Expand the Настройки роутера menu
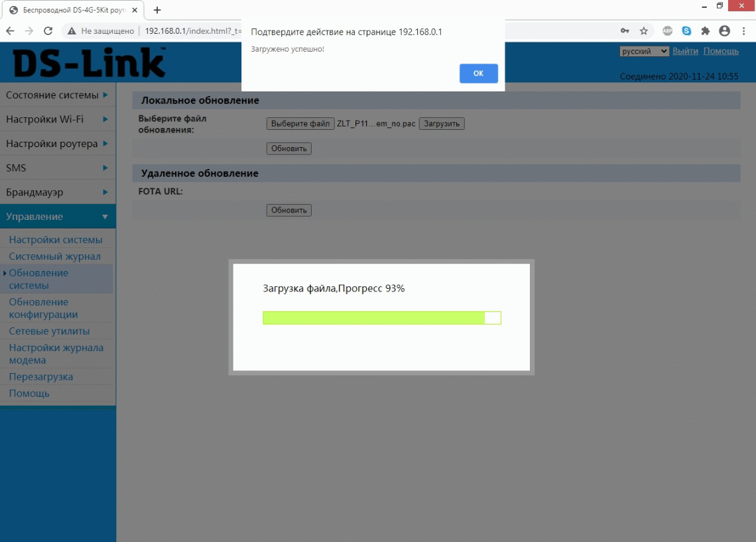Image resolution: width=756 pixels, height=542 pixels. coord(58,144)
